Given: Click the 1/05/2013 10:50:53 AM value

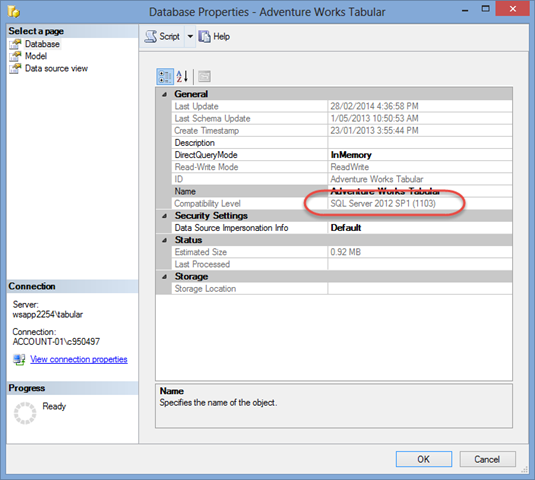Looking at the screenshot, I should pyautogui.click(x=374, y=118).
